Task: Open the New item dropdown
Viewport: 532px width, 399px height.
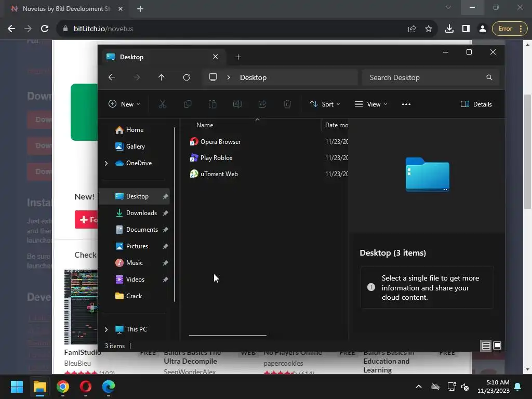Action: pyautogui.click(x=124, y=104)
